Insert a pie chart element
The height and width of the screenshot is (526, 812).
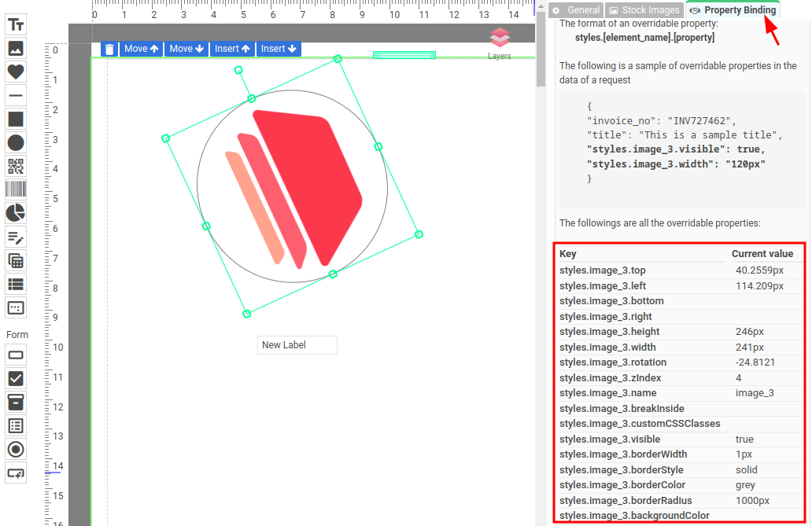(x=16, y=213)
